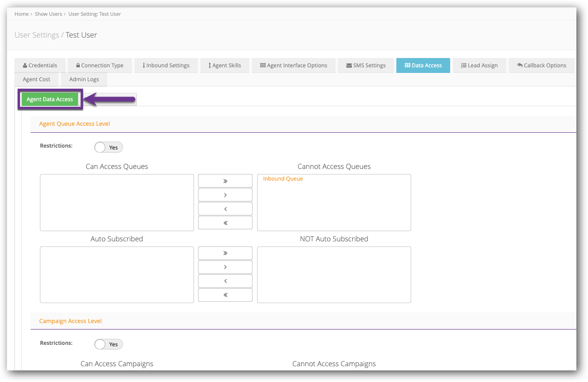The width and height of the screenshot is (588, 382).
Task: Select Inbound Queue in Cannot Access list
Action: [x=283, y=179]
